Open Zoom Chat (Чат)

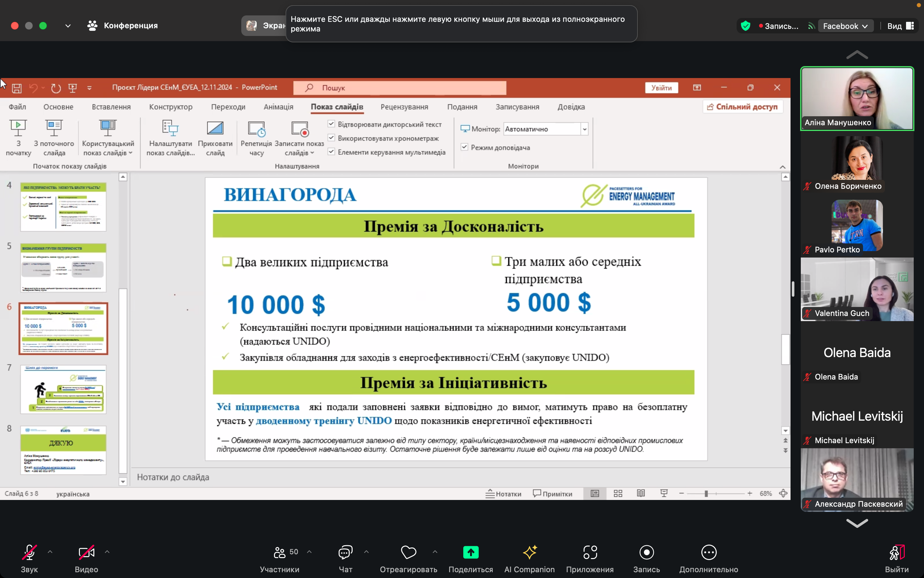point(346,558)
